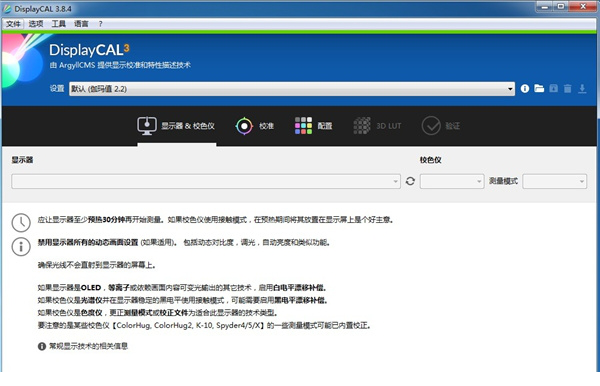
Task: Switch to the 验证 tab
Action: [441, 126]
